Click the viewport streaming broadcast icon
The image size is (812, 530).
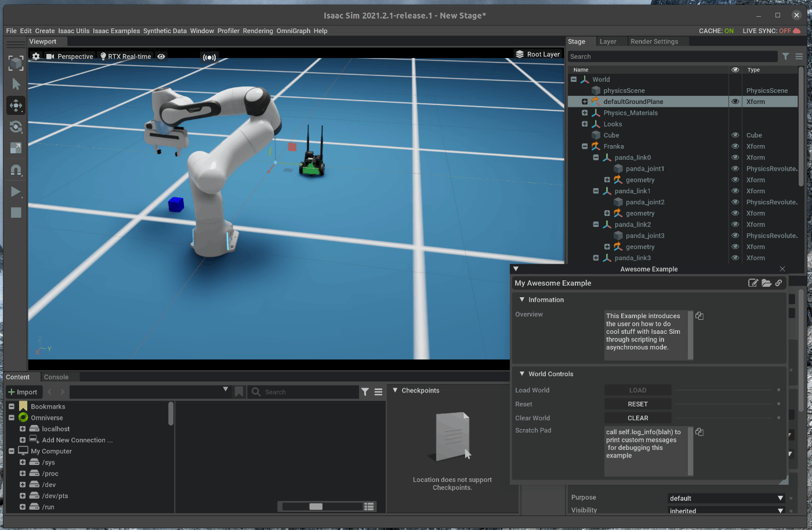[209, 57]
